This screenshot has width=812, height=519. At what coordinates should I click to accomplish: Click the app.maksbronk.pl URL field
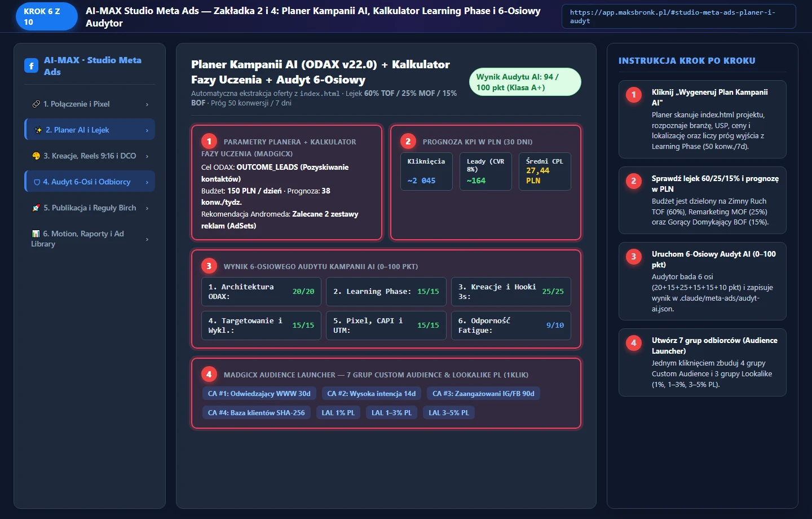pyautogui.click(x=679, y=16)
